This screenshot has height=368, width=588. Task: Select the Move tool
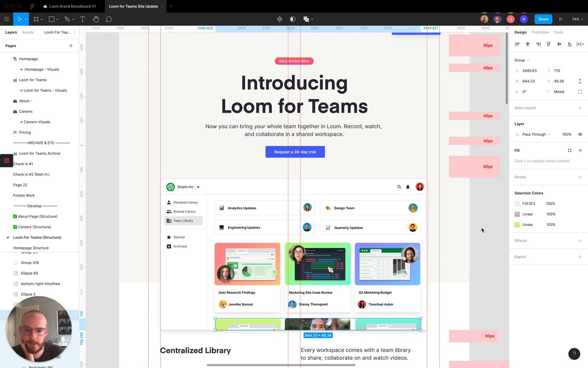click(x=20, y=19)
